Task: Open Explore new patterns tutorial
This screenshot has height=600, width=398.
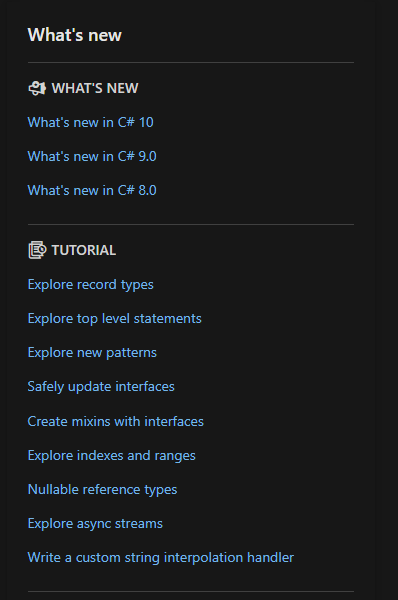Action: coord(92,353)
